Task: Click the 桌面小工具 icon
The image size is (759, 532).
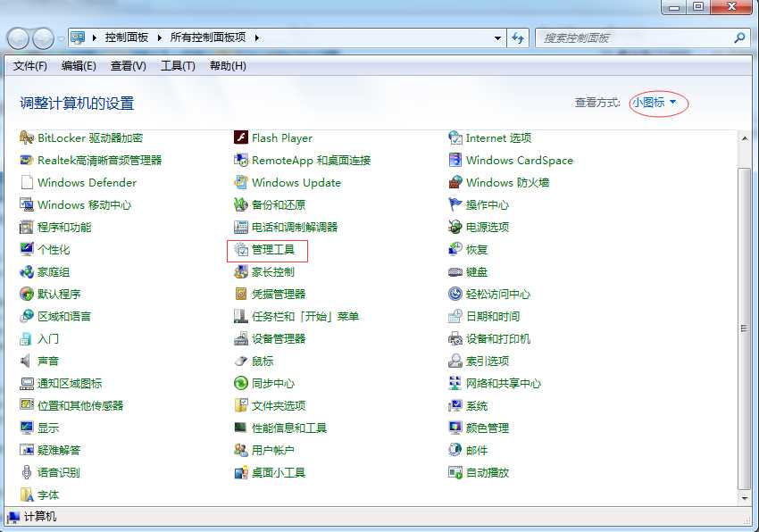Action: [240, 472]
